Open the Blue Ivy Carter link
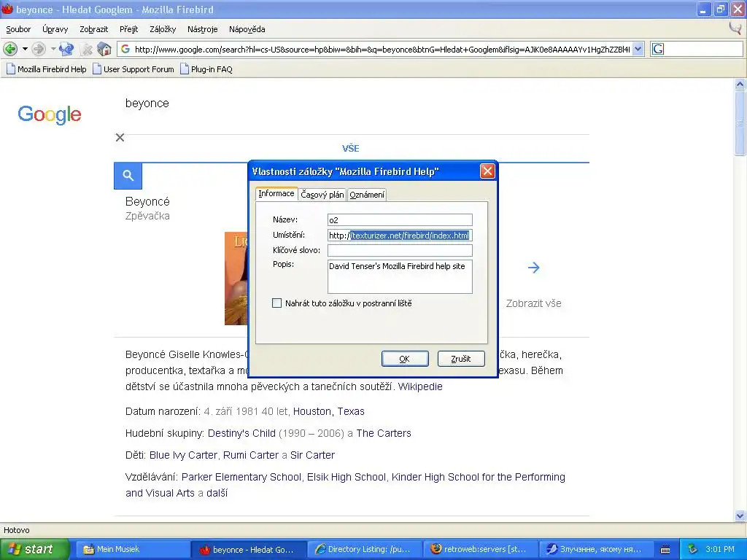747x560 pixels. point(183,455)
